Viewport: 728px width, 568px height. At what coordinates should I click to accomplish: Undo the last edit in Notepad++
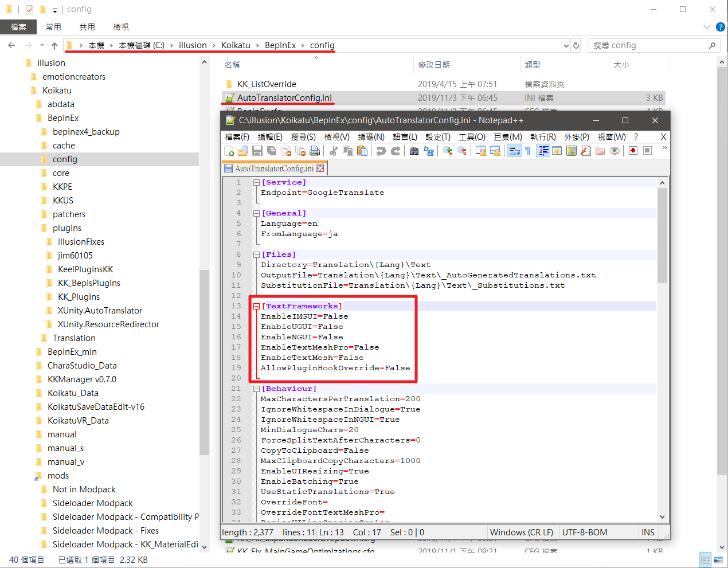(x=381, y=151)
